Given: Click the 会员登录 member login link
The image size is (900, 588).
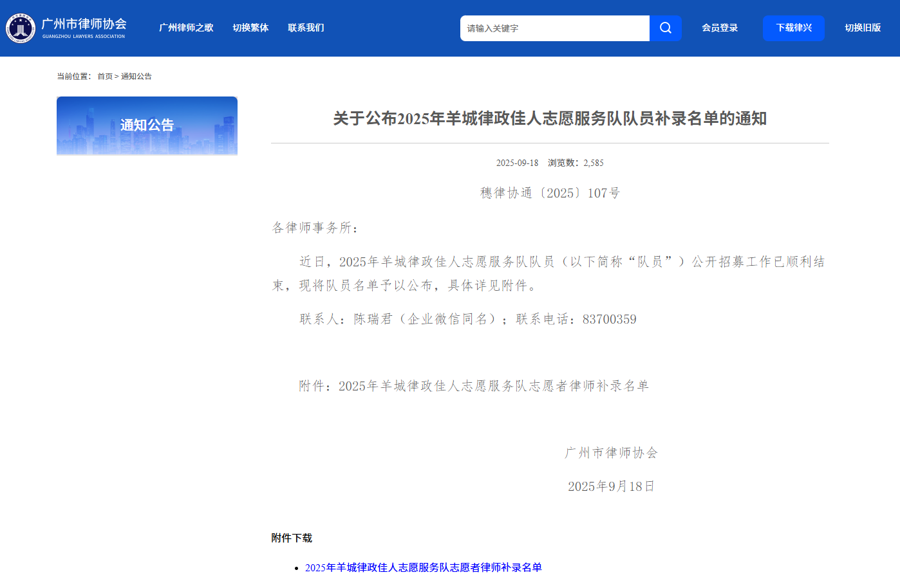Looking at the screenshot, I should 720,28.
